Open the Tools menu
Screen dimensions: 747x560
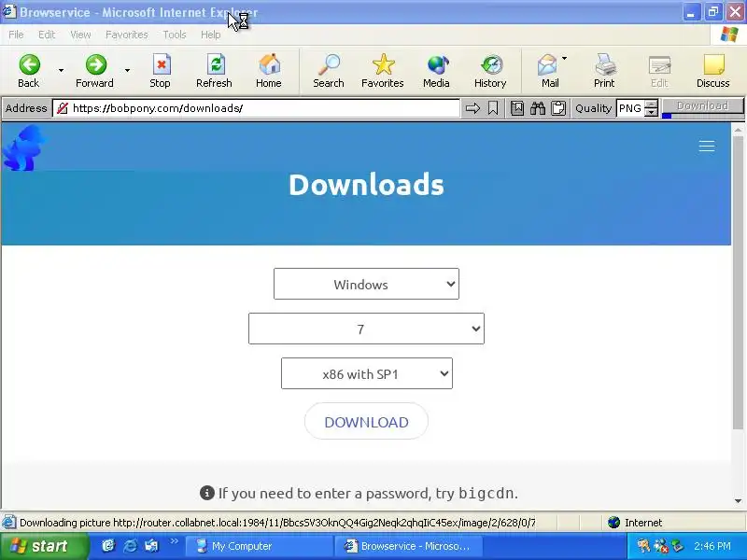pyautogui.click(x=175, y=35)
